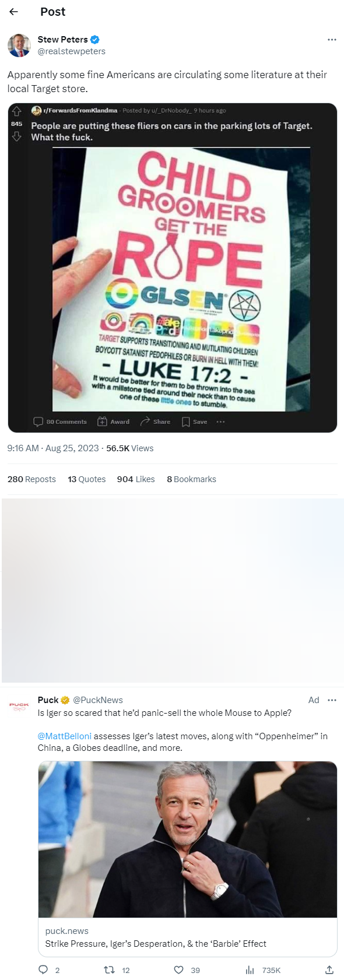Screen dimensions: 344x980
Task: Open the Puck profile logo avatar
Action: click(19, 707)
